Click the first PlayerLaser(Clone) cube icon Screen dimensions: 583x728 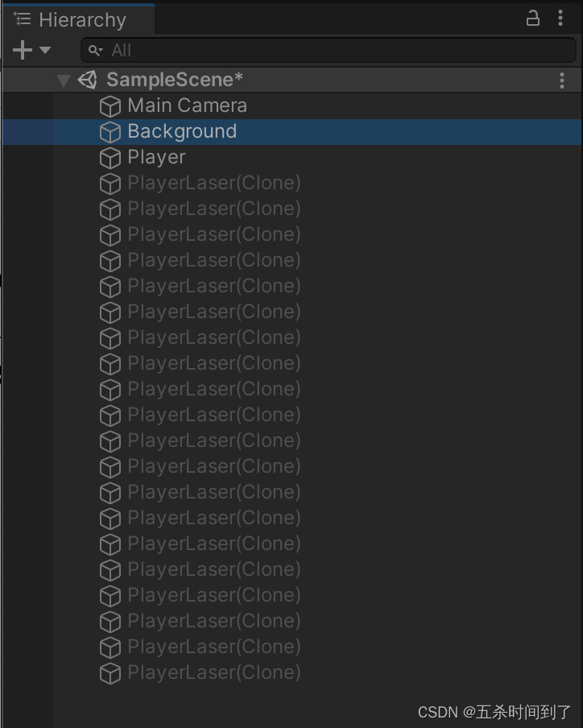point(110,183)
